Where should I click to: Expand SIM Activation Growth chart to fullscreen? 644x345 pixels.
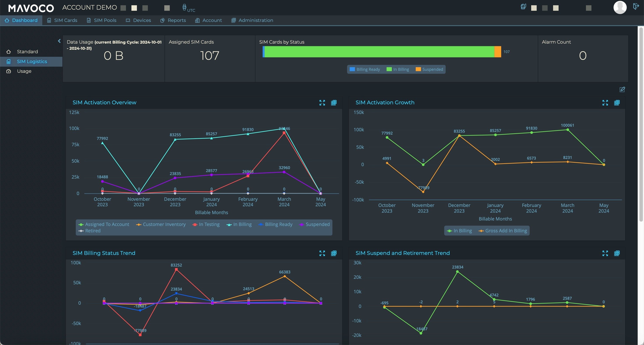(x=605, y=103)
